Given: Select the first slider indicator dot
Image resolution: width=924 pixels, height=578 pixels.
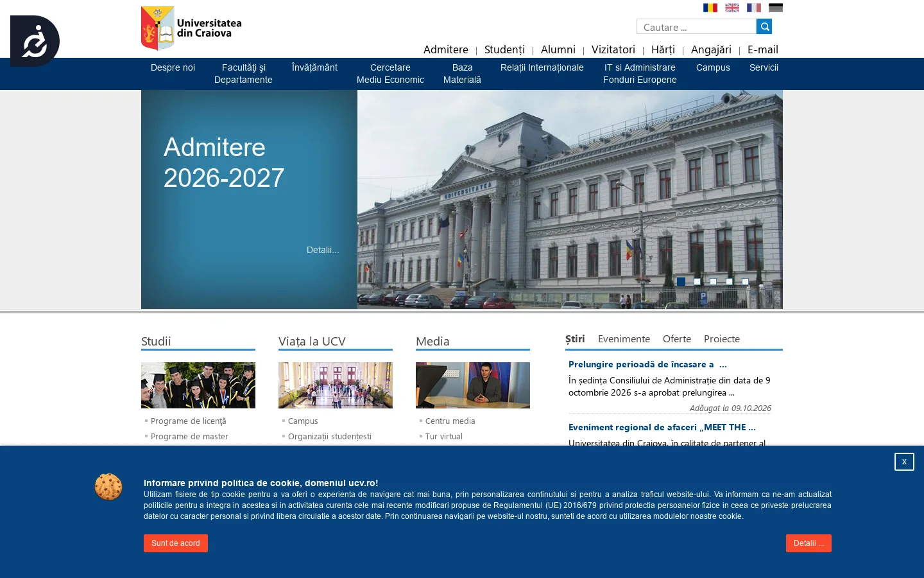Looking at the screenshot, I should [681, 281].
